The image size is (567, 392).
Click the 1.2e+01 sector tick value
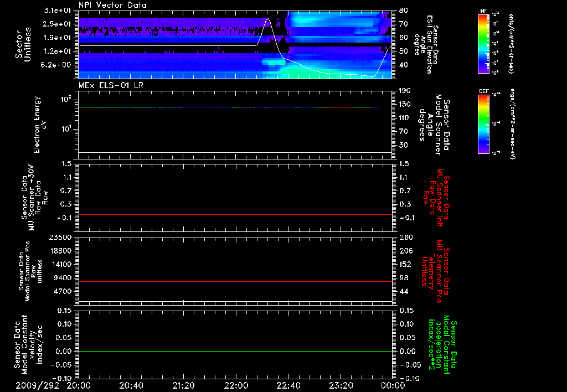coord(57,51)
